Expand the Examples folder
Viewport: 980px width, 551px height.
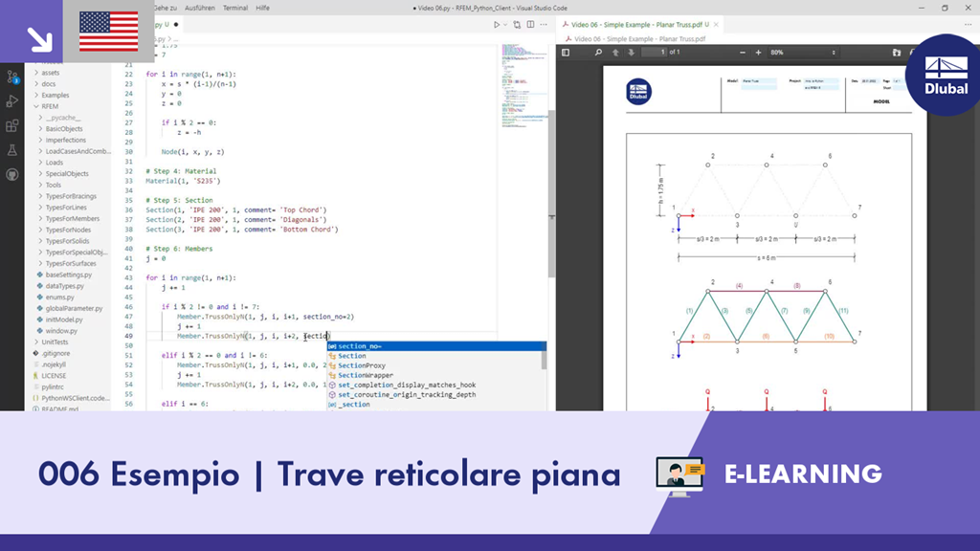click(55, 95)
